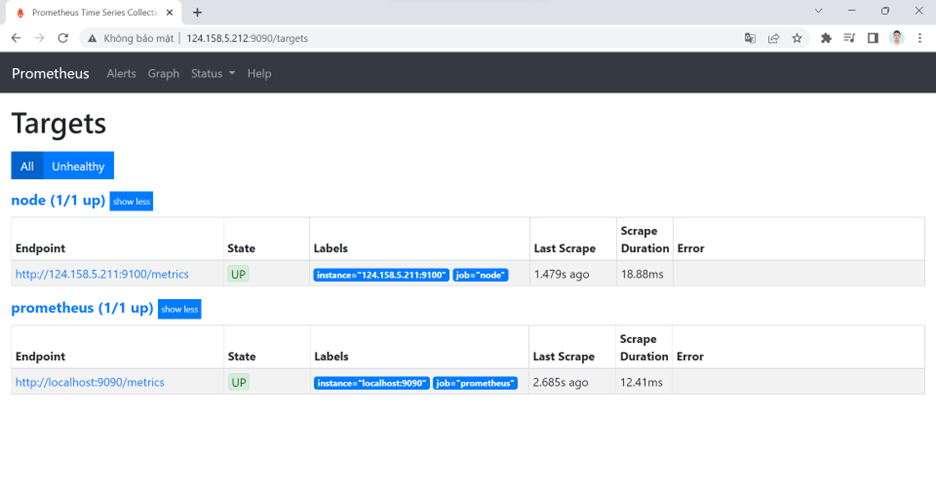936x490 pixels.
Task: Click the share page icon
Action: point(773,38)
